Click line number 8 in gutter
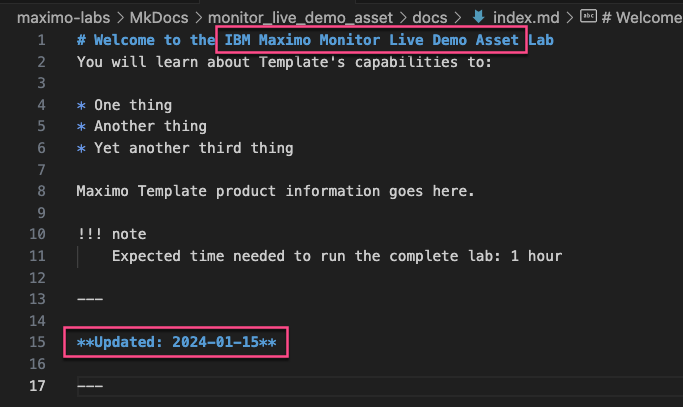683x407 pixels. pyautogui.click(x=41, y=191)
